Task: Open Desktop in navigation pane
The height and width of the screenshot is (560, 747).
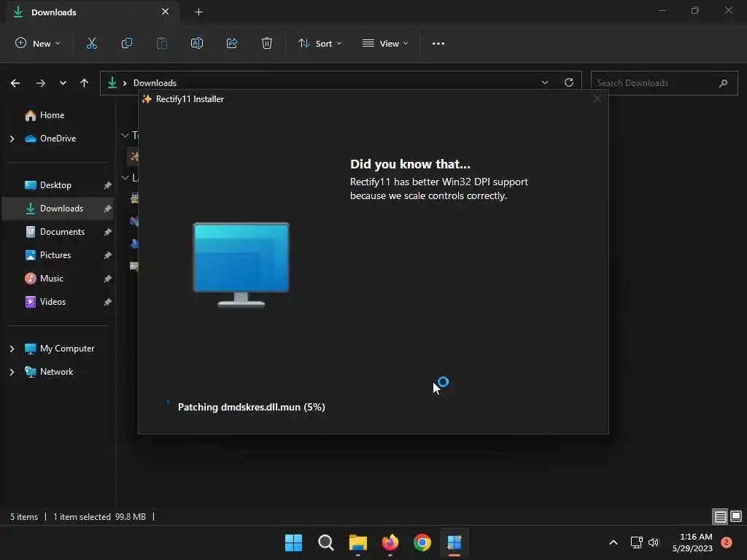Action: (x=57, y=185)
